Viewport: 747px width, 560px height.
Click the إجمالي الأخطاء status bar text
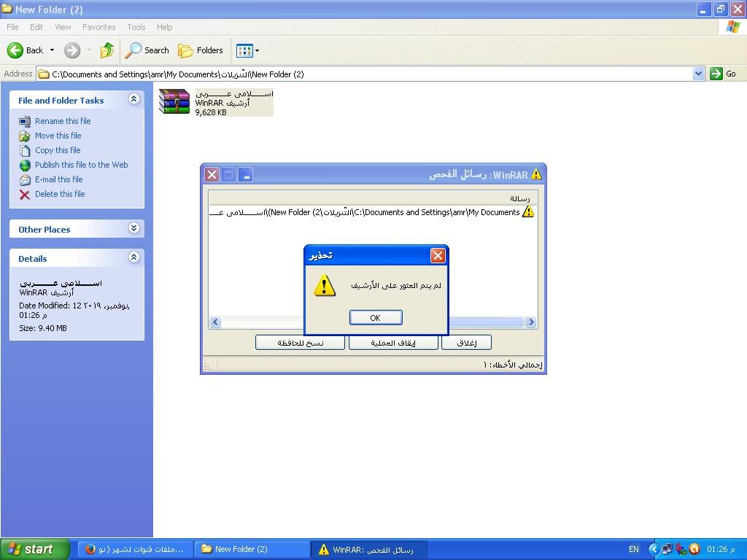pos(513,365)
